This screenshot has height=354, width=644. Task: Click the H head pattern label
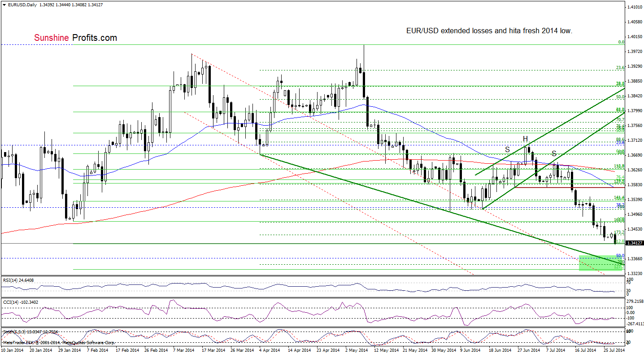(x=525, y=138)
